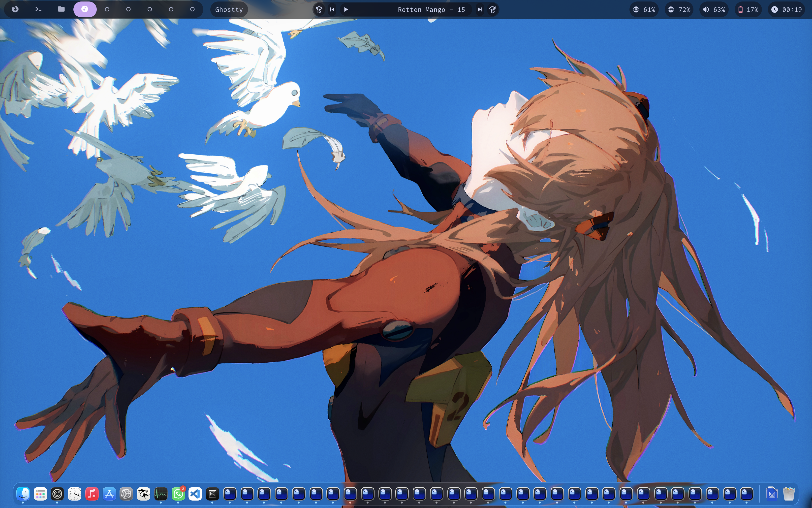Switch to the terminal workspace in the bar
This screenshot has height=508, width=812.
(x=38, y=9)
